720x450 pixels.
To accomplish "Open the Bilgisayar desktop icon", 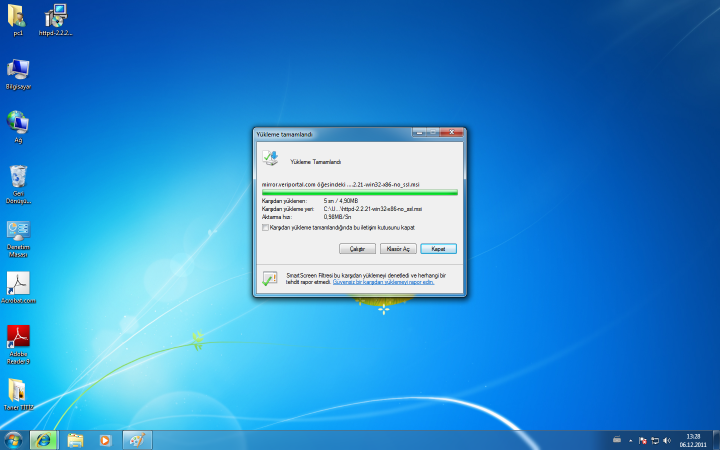I will (x=18, y=70).
